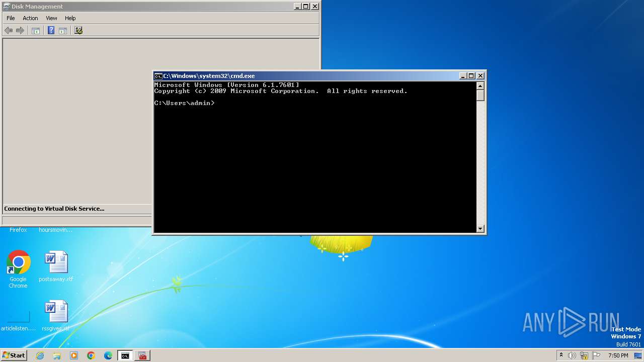The height and width of the screenshot is (362, 644).
Task: Select the Google Chrome desktop shortcut
Action: click(18, 269)
